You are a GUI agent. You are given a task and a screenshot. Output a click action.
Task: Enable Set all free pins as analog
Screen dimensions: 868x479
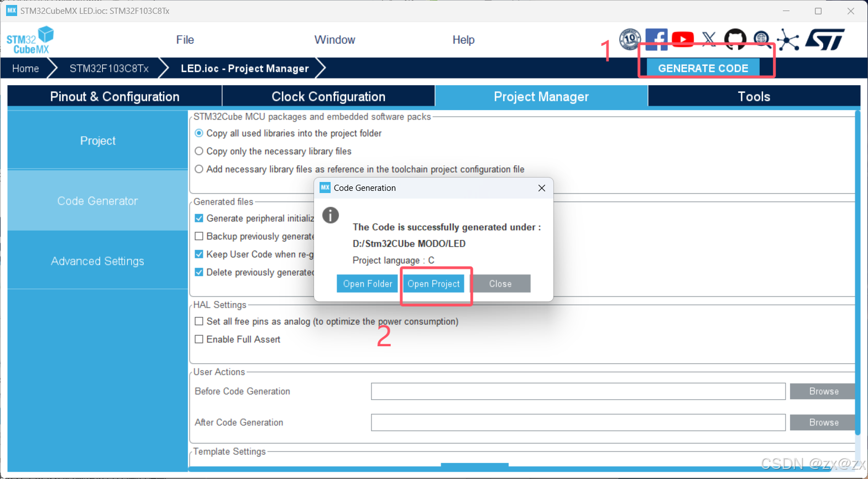(199, 321)
